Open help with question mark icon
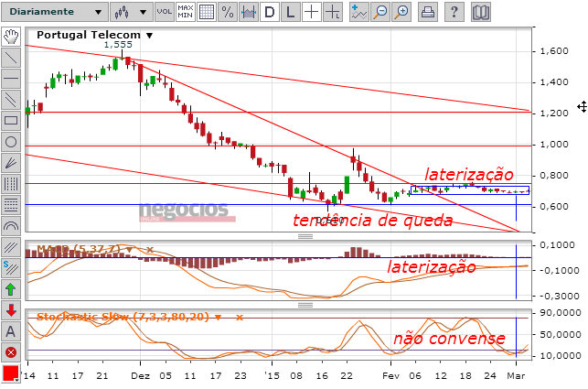The height and width of the screenshot is (389, 588). (454, 12)
